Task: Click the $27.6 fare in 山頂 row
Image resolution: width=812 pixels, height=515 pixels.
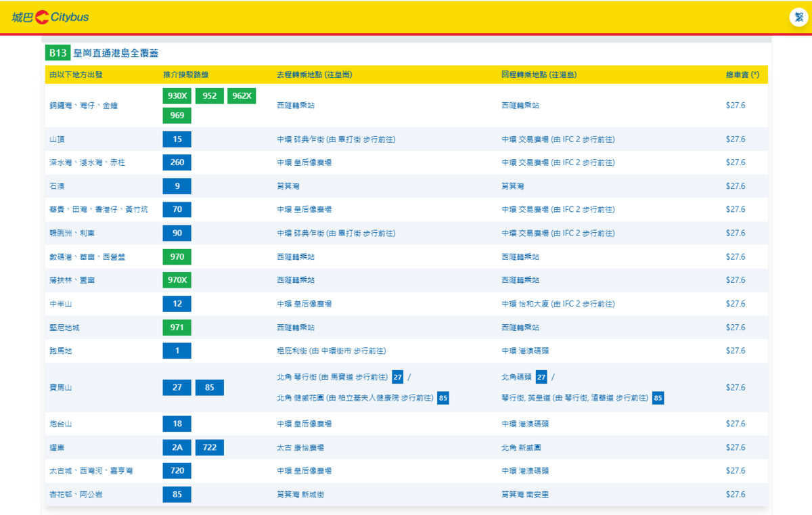Action: click(x=736, y=139)
